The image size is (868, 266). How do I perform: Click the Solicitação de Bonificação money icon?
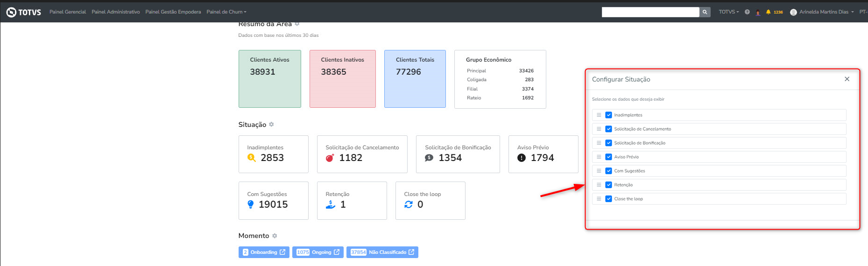point(429,158)
